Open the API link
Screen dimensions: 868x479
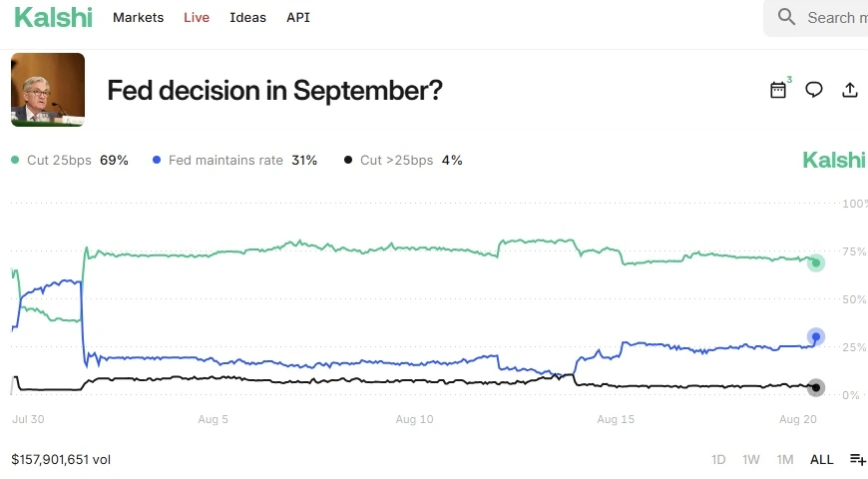pyautogui.click(x=298, y=18)
